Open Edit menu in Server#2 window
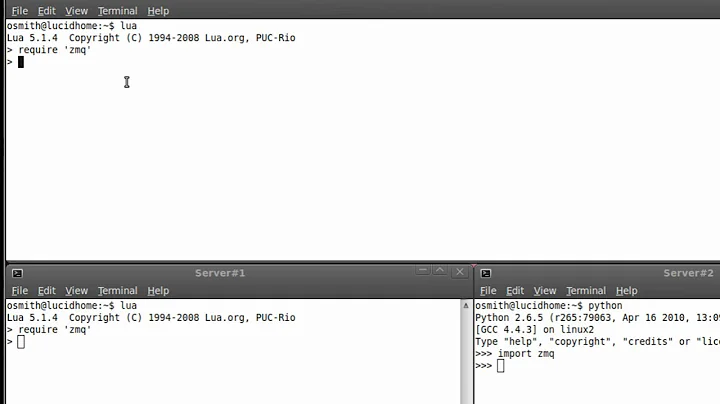This screenshot has width=720, height=404. coord(515,291)
